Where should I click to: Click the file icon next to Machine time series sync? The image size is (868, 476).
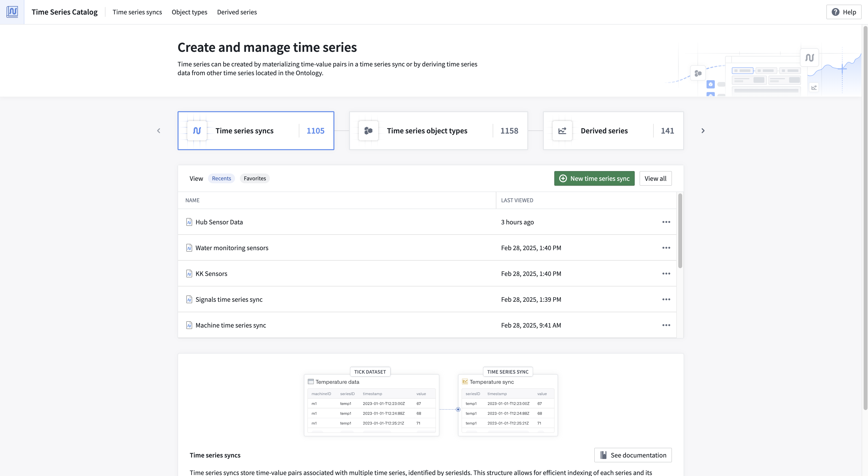189,325
